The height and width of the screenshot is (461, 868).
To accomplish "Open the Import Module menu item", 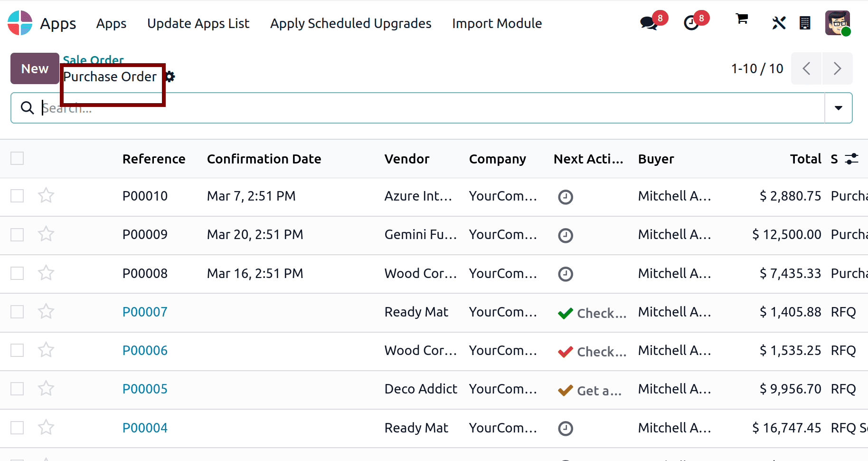I will click(x=497, y=23).
